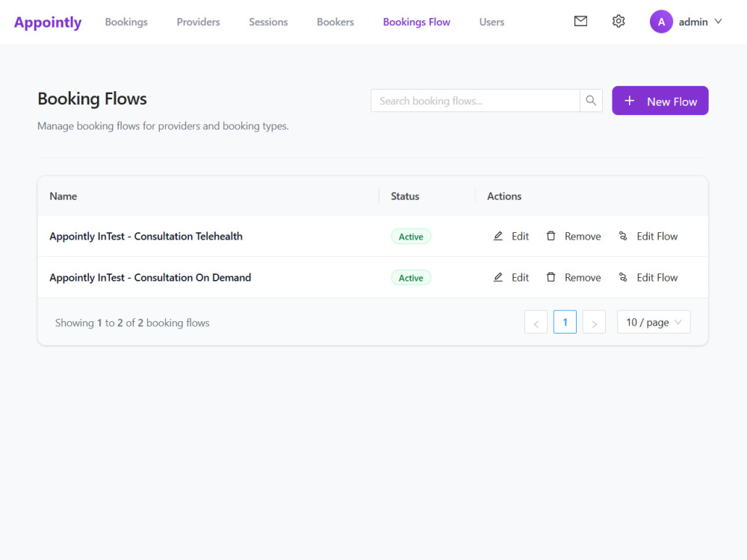Click the Booking Flows heading
The width and height of the screenshot is (747, 560).
click(92, 99)
